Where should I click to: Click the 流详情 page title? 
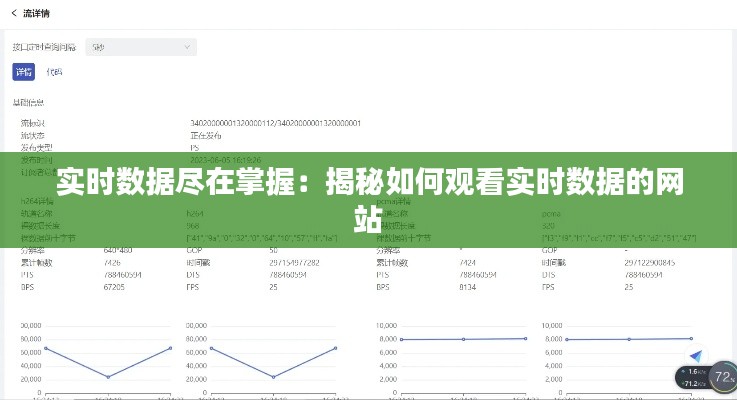[36, 13]
